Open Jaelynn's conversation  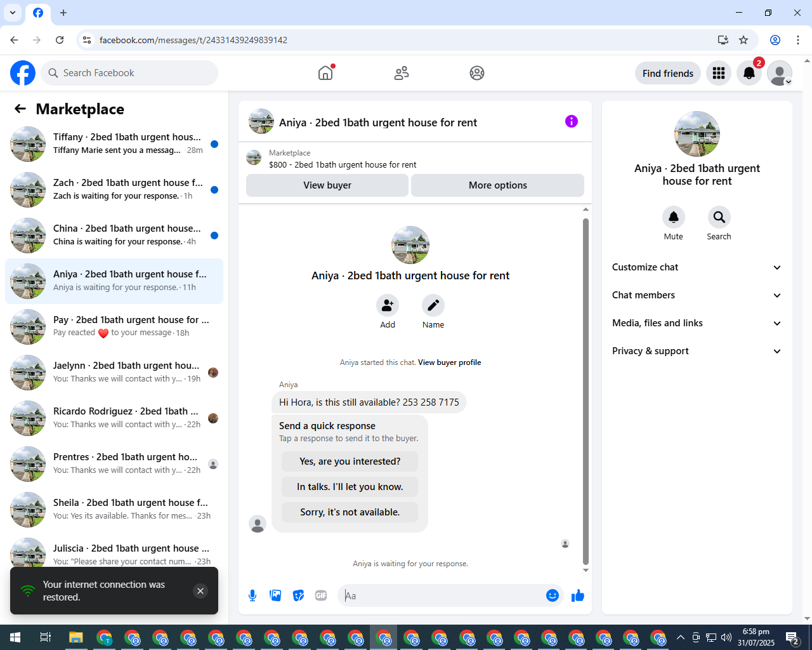(x=114, y=373)
